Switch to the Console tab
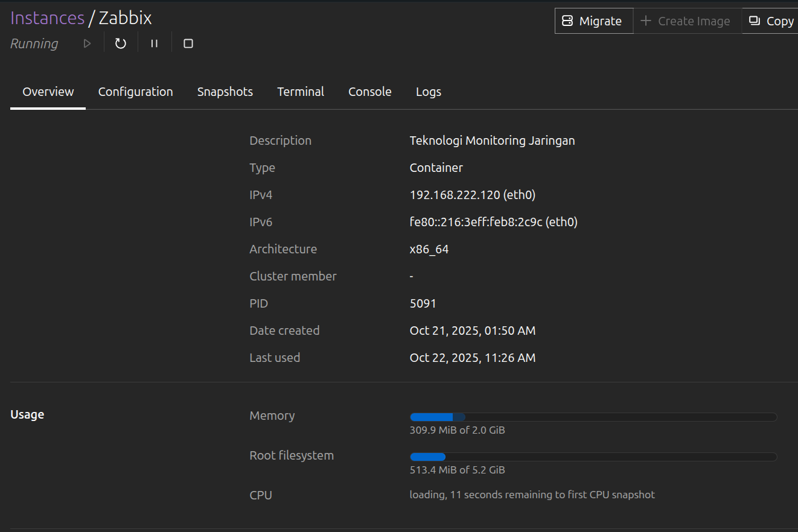Viewport: 798px width, 532px height. (370, 92)
